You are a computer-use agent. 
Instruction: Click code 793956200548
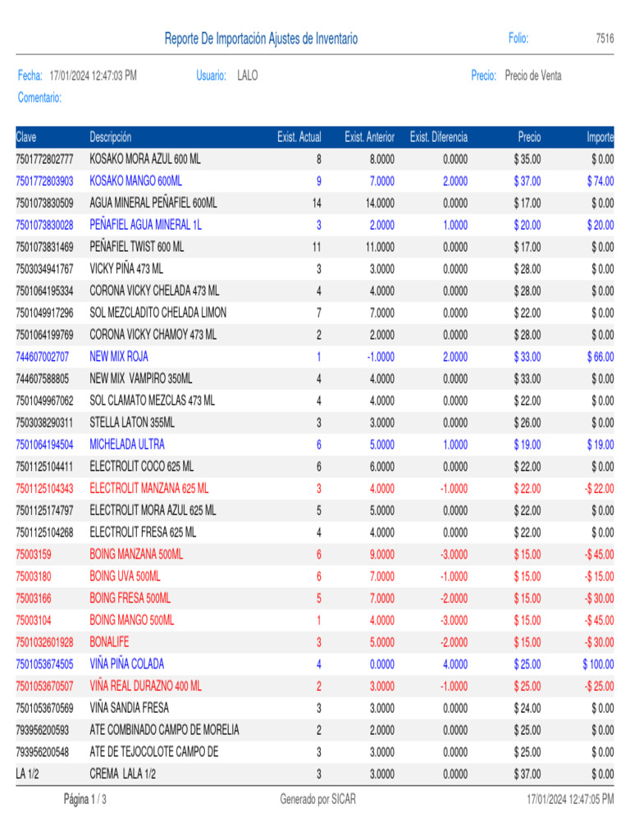click(43, 752)
